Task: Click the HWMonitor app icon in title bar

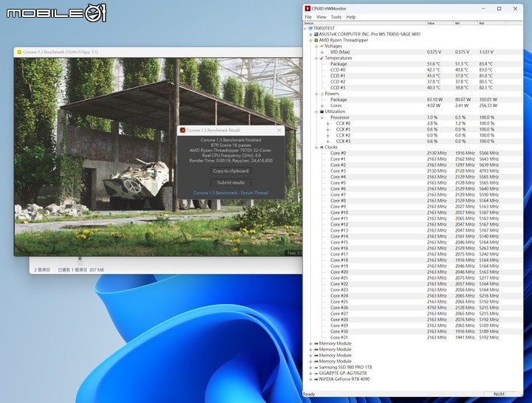Action: coord(307,8)
